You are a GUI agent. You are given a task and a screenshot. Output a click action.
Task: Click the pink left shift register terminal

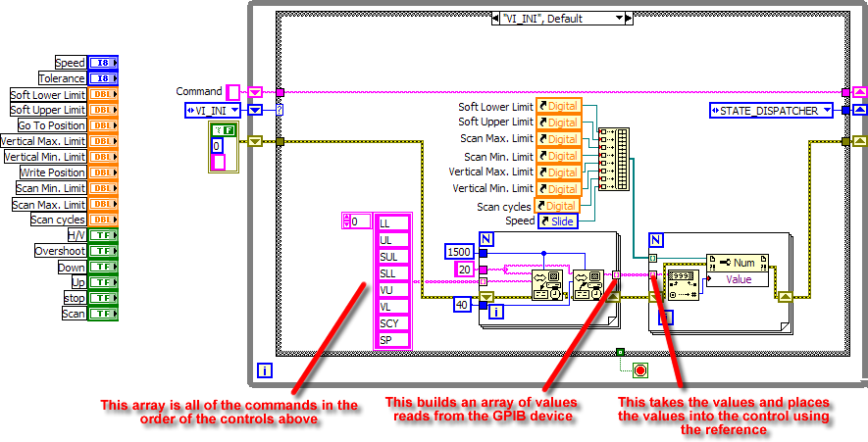pyautogui.click(x=255, y=92)
